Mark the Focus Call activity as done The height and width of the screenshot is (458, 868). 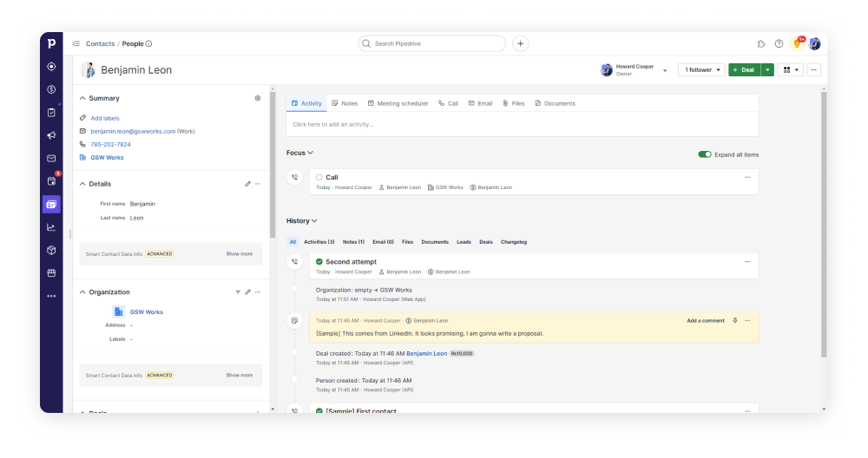click(319, 177)
